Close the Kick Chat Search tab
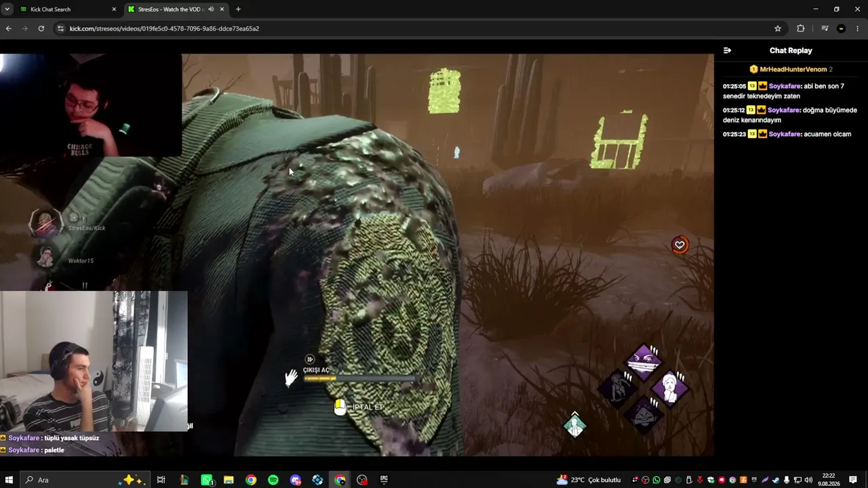Image resolution: width=868 pixels, height=488 pixels. click(x=113, y=9)
